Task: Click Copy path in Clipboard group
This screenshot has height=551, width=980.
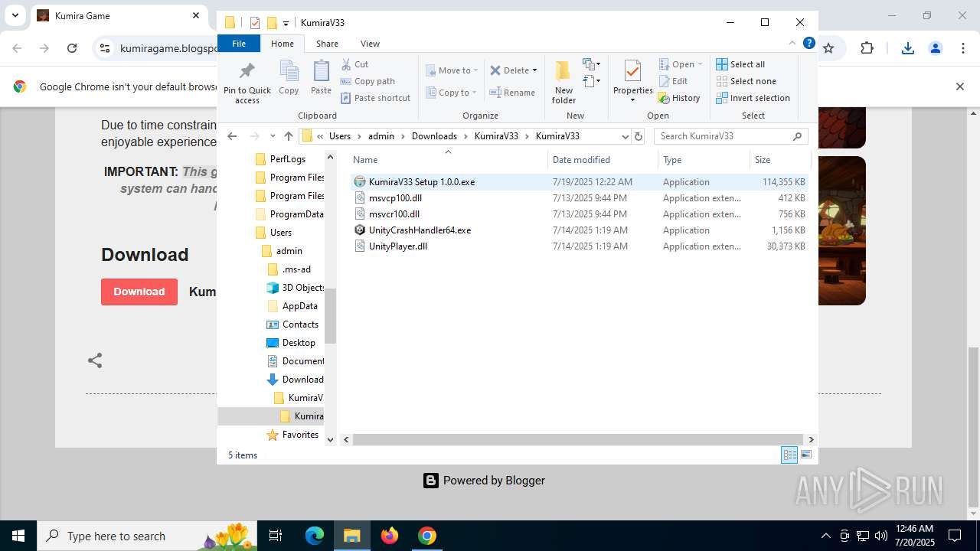Action: click(x=367, y=81)
